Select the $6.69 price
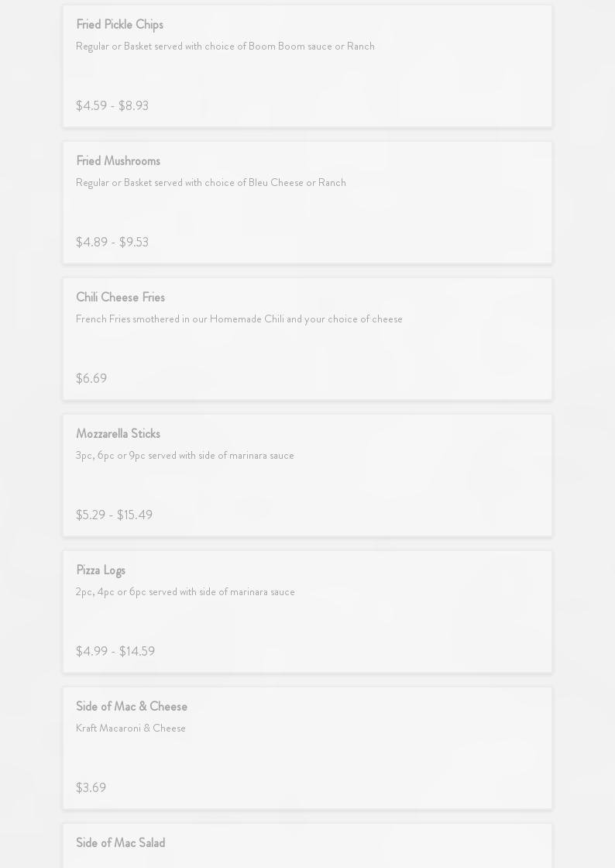This screenshot has height=868, width=615. [91, 379]
